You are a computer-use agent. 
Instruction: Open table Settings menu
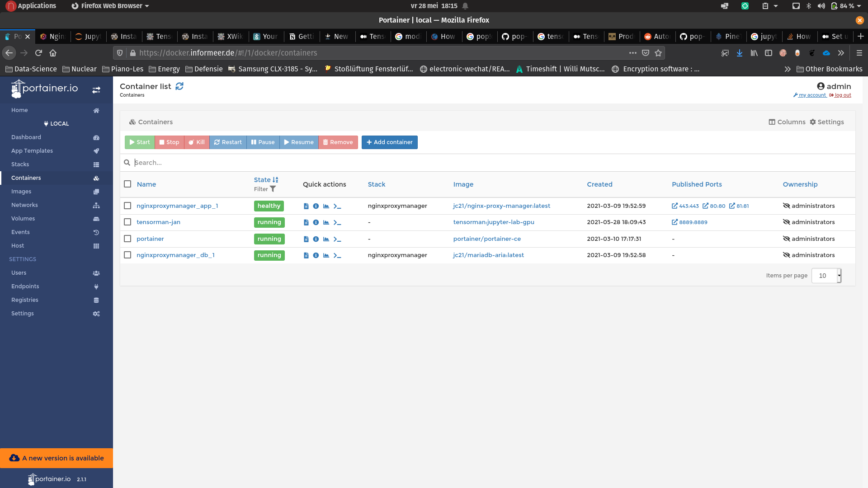(826, 122)
